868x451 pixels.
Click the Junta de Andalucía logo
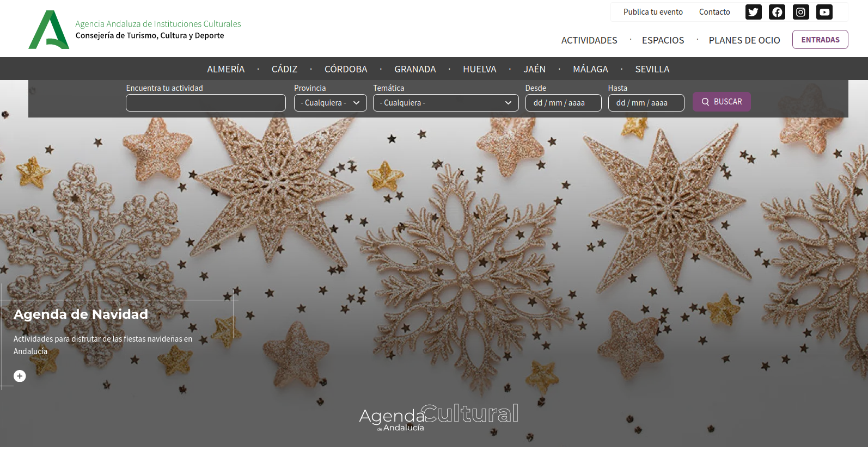49,29
